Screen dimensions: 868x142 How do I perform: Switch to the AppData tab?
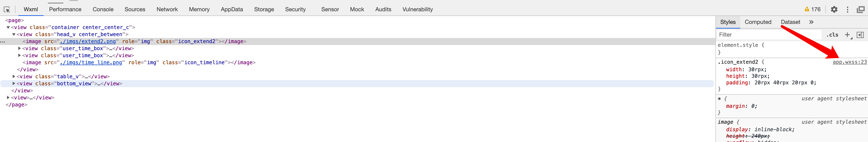coord(231,9)
